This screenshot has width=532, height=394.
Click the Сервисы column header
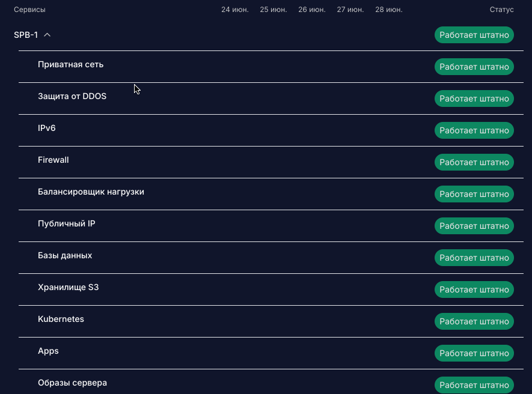[x=29, y=10]
